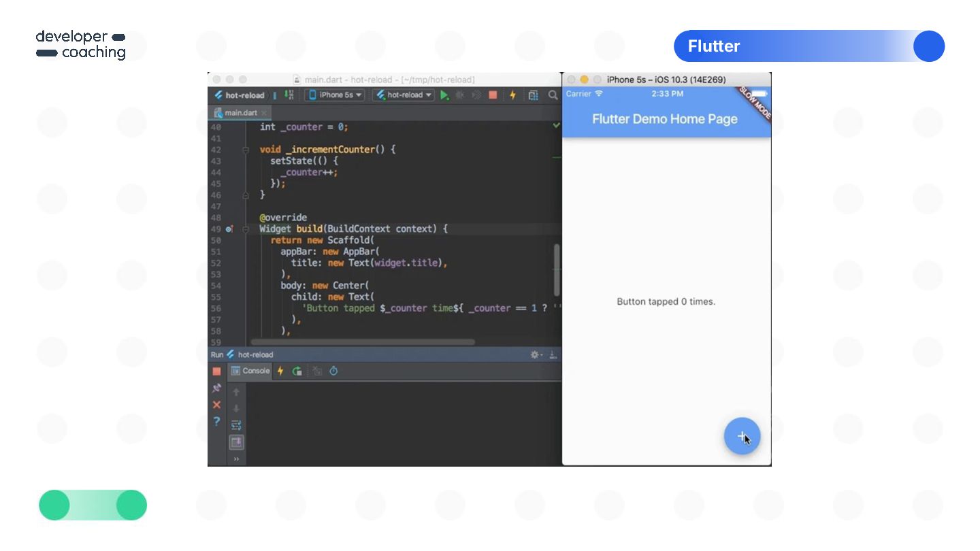Open the Run panel gear settings menu
This screenshot has width=980, height=551.
pos(536,355)
